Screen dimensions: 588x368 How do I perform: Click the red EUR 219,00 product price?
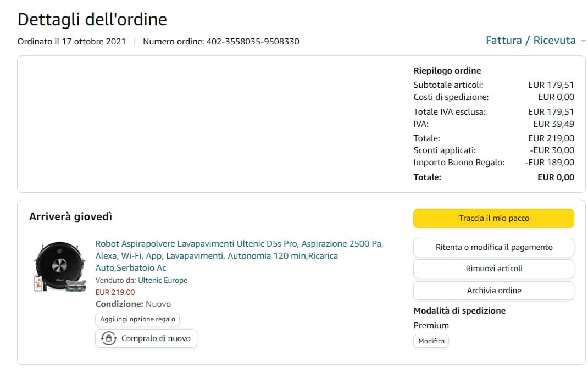pyautogui.click(x=115, y=292)
